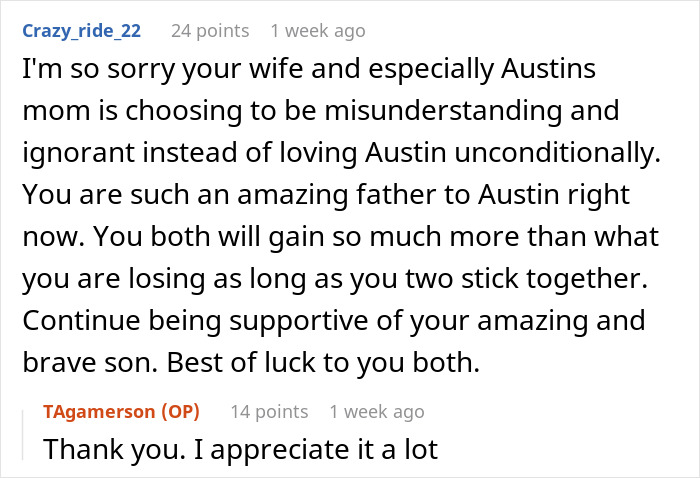
Task: Click the line starting 'mom is choosing to be'
Action: click(x=321, y=111)
